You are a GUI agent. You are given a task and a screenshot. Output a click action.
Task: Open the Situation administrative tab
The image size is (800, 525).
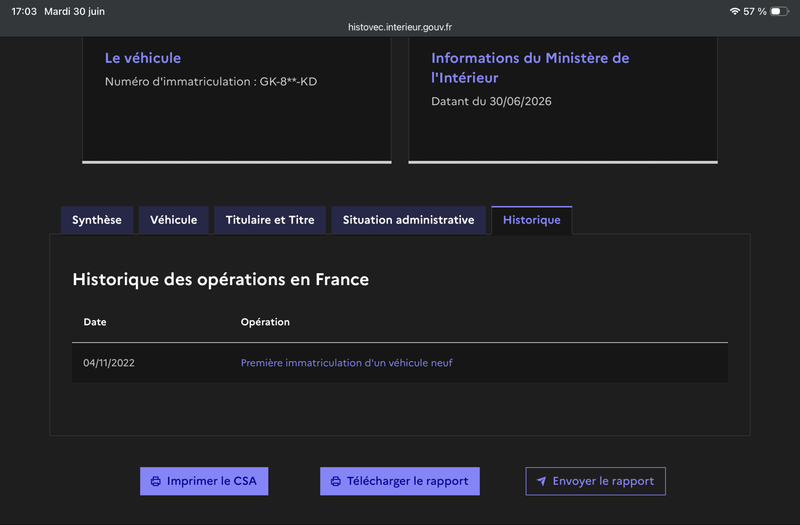point(408,220)
